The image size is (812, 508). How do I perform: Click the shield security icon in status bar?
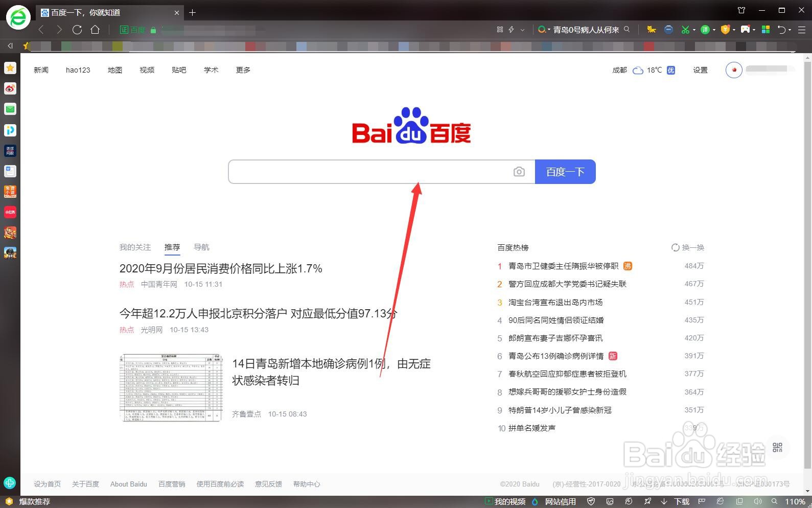pyautogui.click(x=591, y=502)
